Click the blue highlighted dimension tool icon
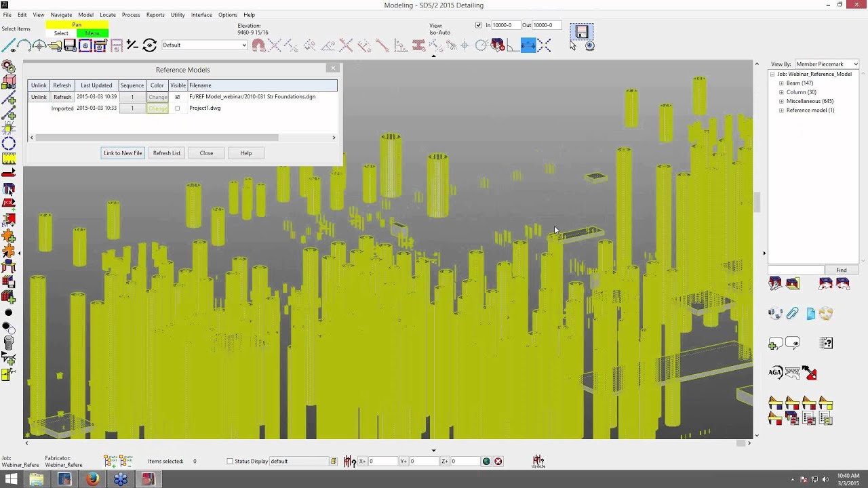 [528, 45]
